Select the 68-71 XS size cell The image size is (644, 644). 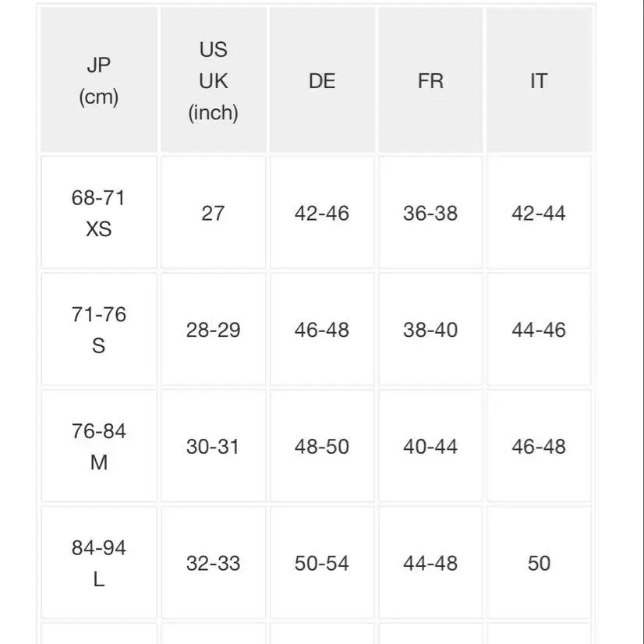pyautogui.click(x=99, y=212)
